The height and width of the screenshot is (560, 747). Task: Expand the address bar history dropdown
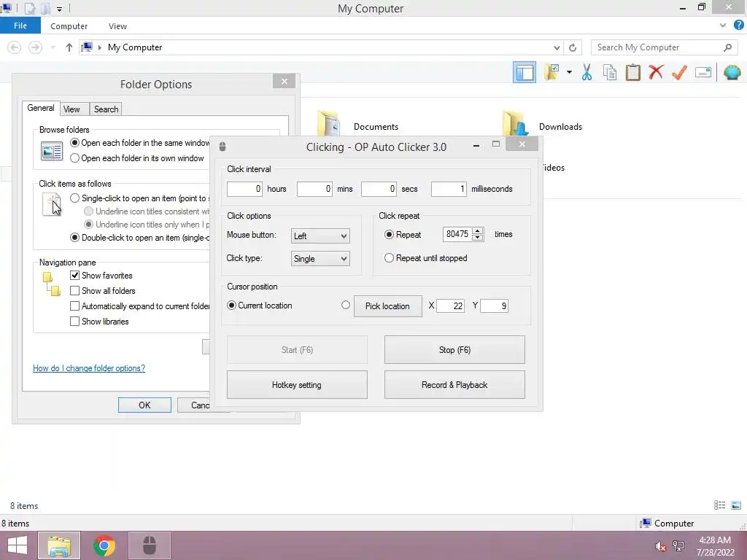557,47
